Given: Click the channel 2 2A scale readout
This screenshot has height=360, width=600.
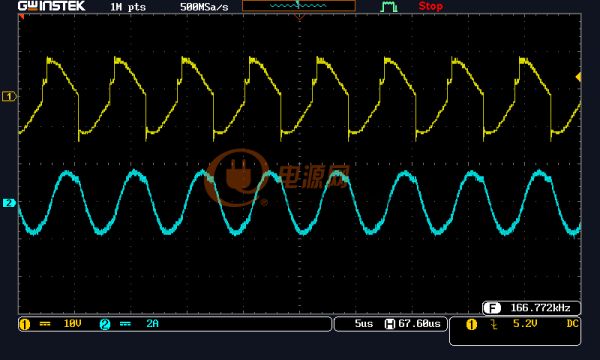Looking at the screenshot, I should pyautogui.click(x=152, y=324).
